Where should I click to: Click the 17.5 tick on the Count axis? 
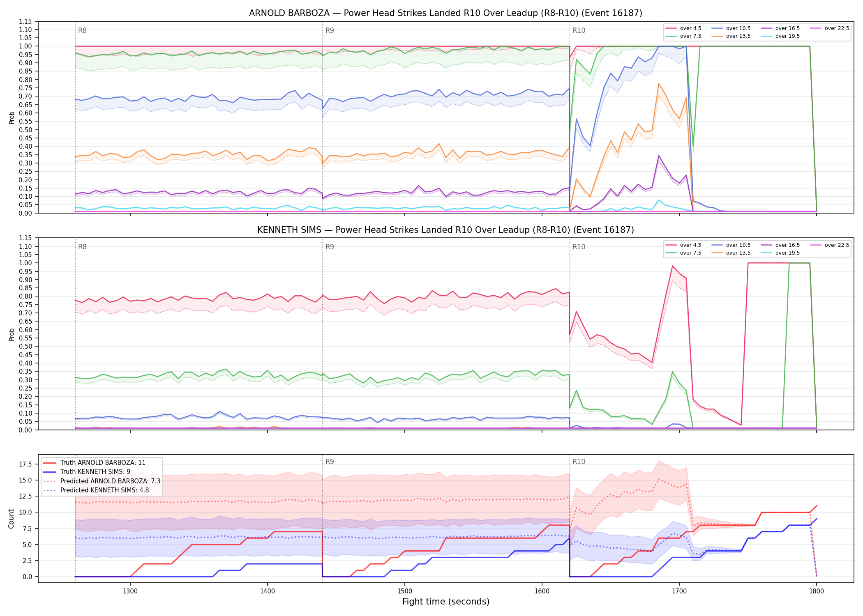click(25, 464)
